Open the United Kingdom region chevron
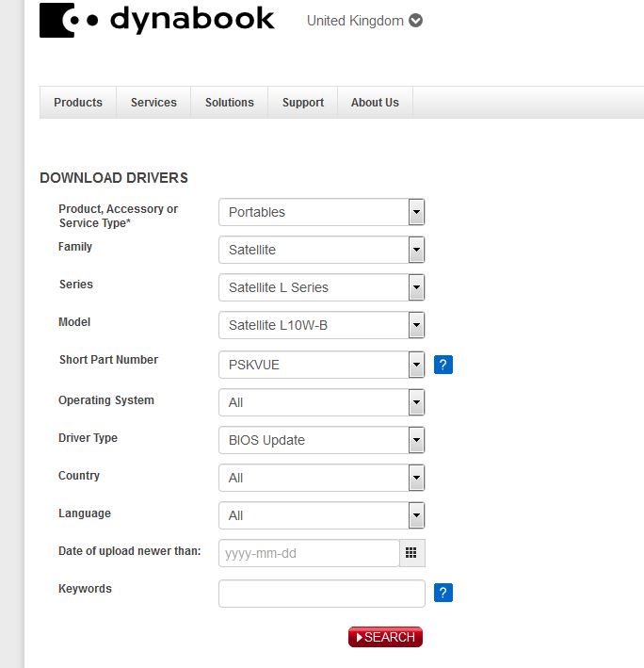 coord(415,21)
